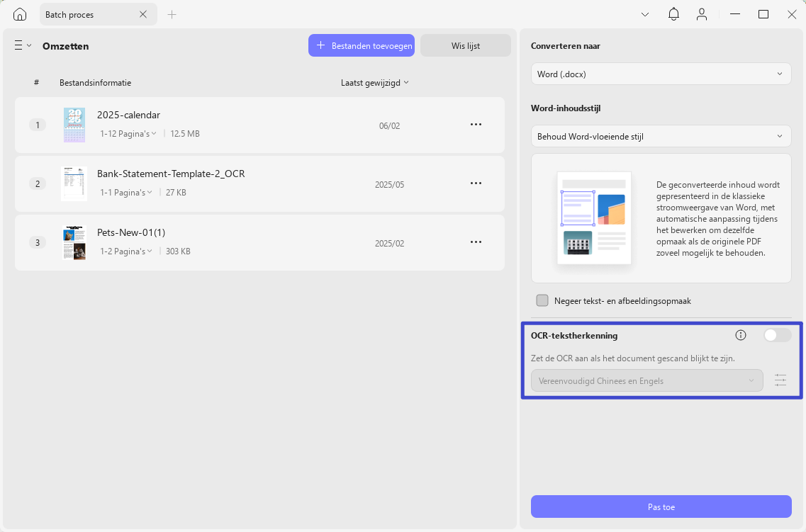Click date 2025/02 for Pets-New row

click(389, 244)
